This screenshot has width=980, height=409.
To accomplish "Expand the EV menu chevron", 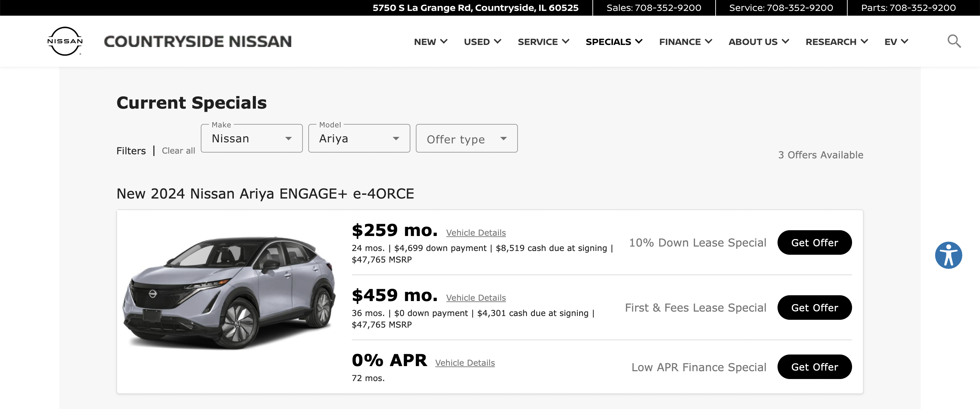I will pyautogui.click(x=904, y=42).
